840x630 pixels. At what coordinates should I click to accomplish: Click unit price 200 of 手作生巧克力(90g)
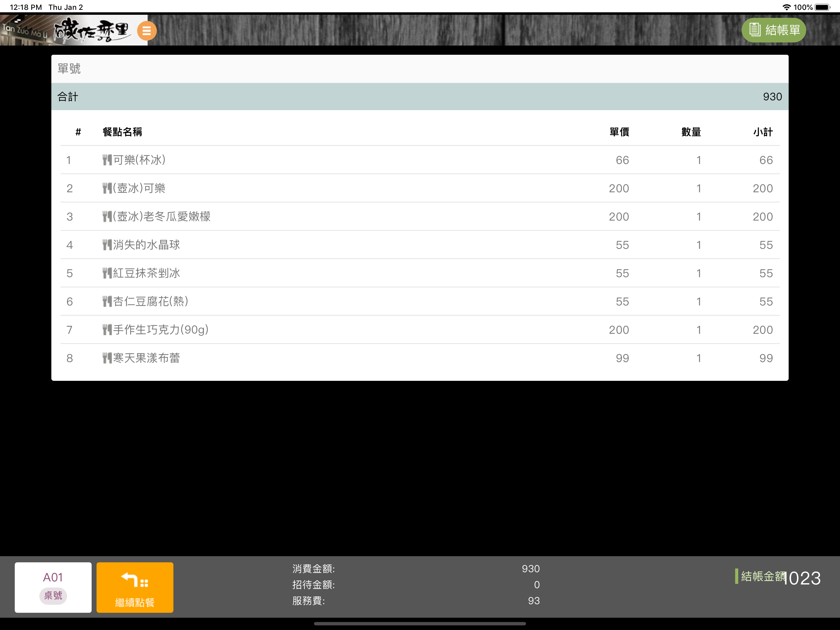click(x=619, y=330)
